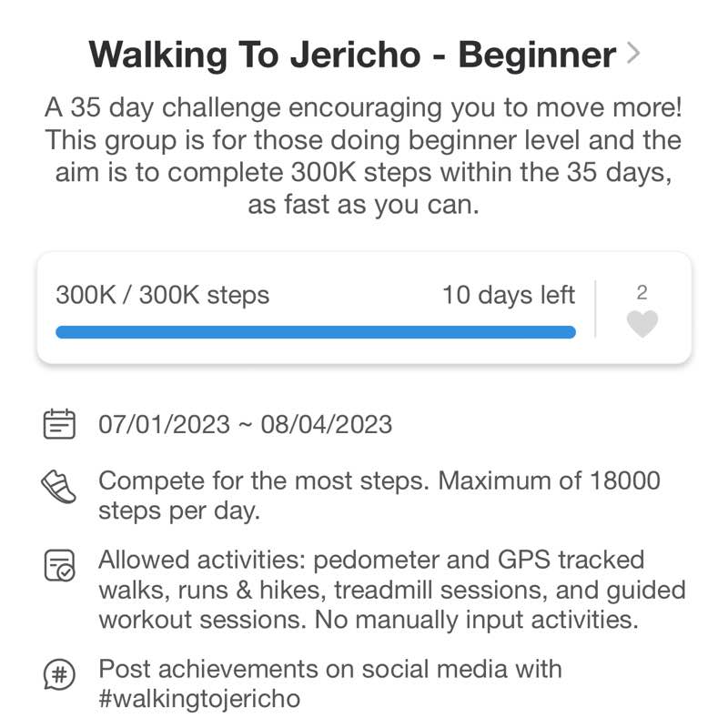The height and width of the screenshot is (728, 728).
Task: Click the allowed activities checklist icon
Action: 60,566
